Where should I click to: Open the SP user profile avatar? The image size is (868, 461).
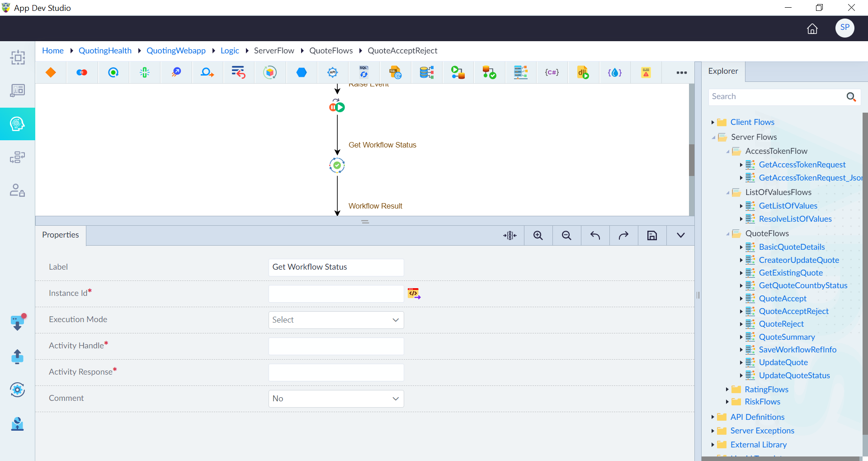[x=844, y=28]
